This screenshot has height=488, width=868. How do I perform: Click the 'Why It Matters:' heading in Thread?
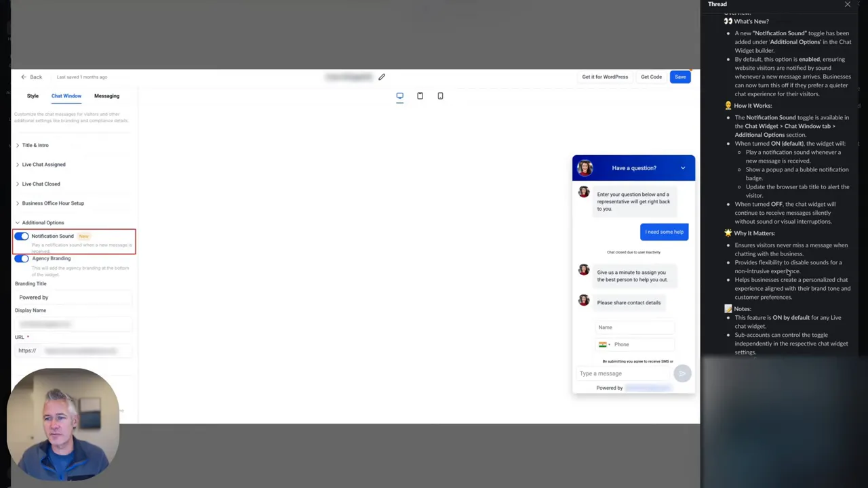(x=754, y=233)
